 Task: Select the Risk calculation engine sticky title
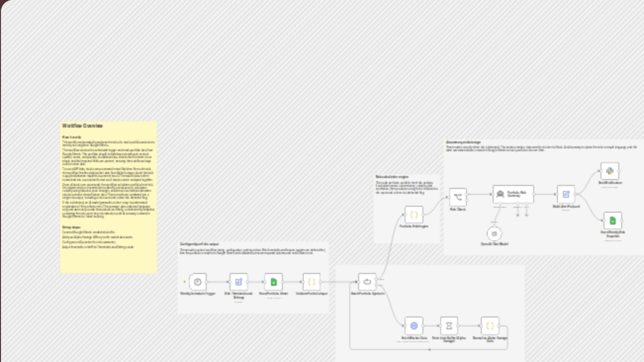point(392,177)
